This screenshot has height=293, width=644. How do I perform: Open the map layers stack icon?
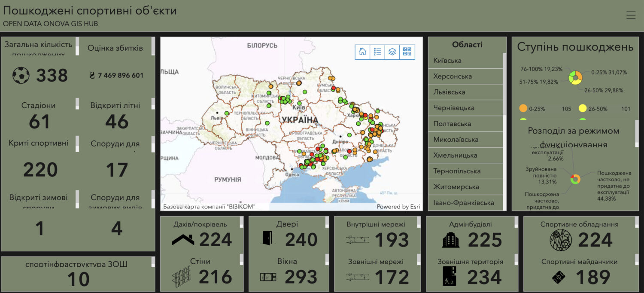(392, 52)
